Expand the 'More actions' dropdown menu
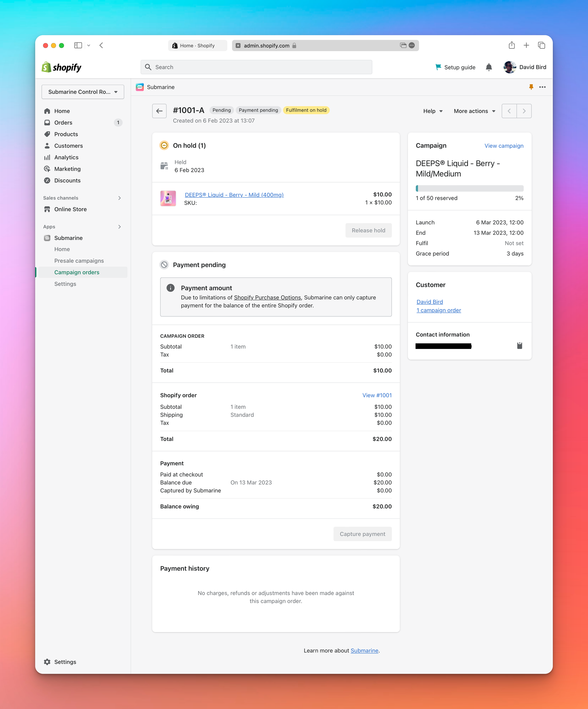 tap(474, 110)
